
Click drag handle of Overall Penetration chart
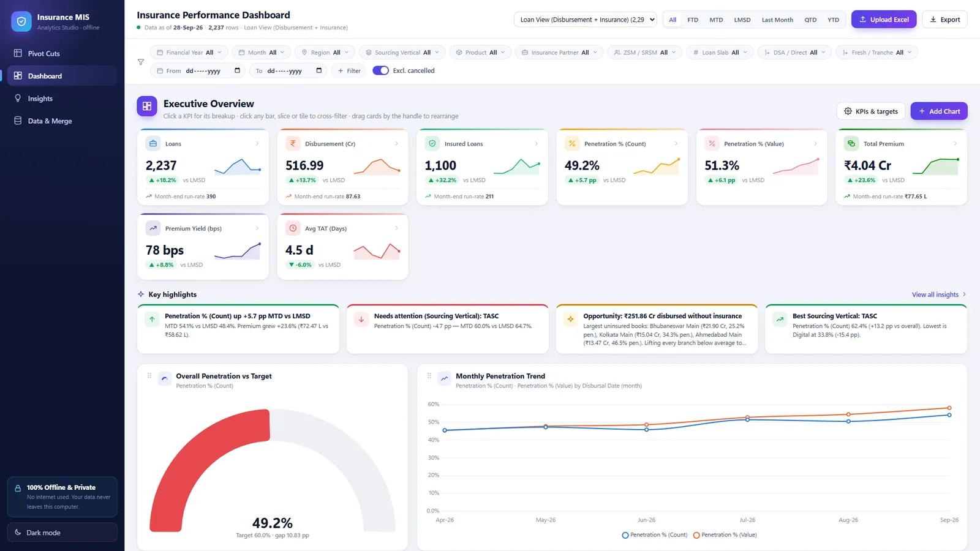click(149, 376)
